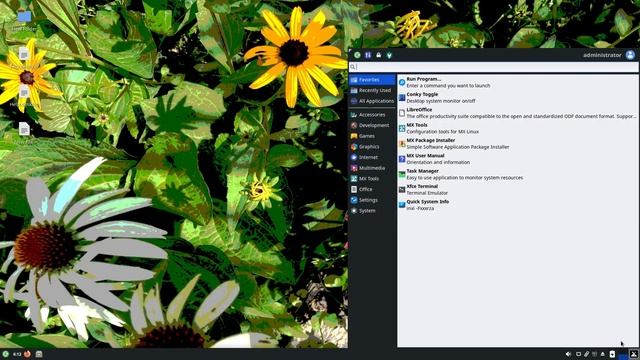Click the eject removable media tray icon

coord(602,354)
